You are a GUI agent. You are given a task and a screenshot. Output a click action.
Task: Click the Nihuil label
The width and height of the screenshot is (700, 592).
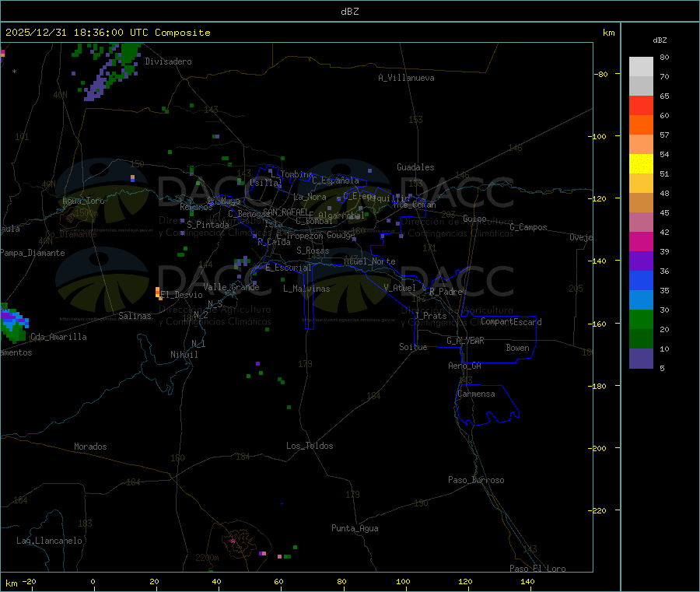[x=184, y=355]
